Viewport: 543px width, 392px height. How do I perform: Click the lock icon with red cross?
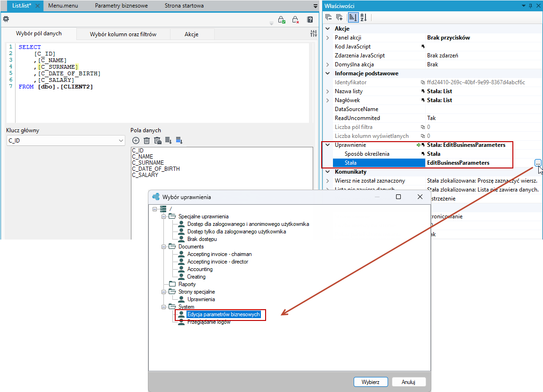tap(295, 20)
